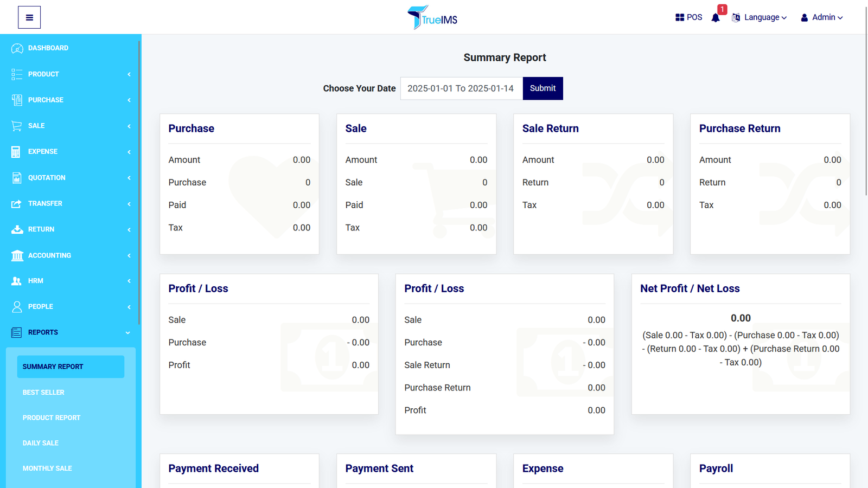
Task: Click the TrueIMS logo
Action: pos(432,18)
